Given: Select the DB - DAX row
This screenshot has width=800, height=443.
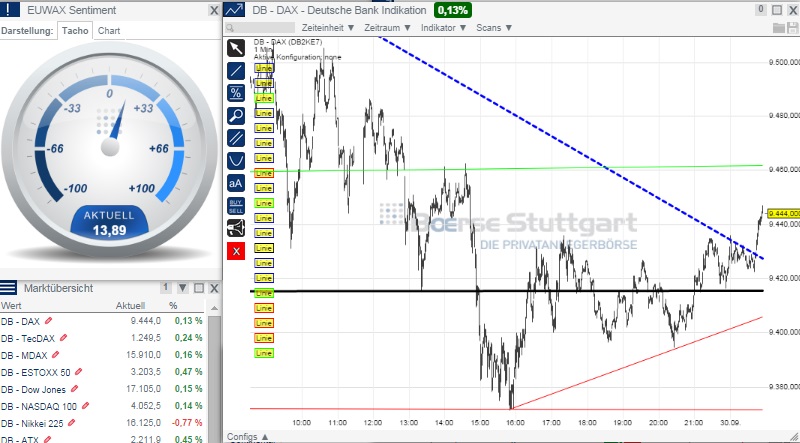Looking at the screenshot, I should pyautogui.click(x=102, y=321).
